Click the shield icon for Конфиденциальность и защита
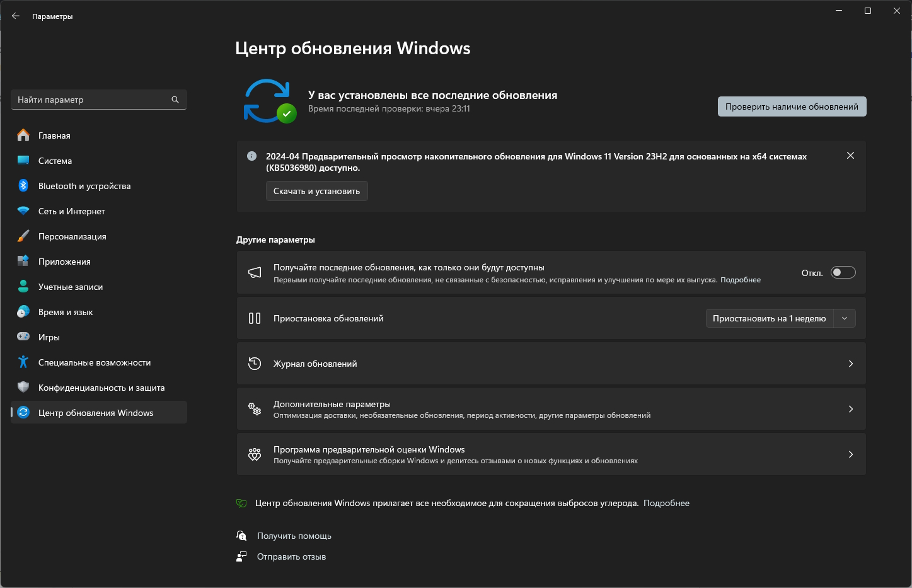This screenshot has height=588, width=912. 23,388
